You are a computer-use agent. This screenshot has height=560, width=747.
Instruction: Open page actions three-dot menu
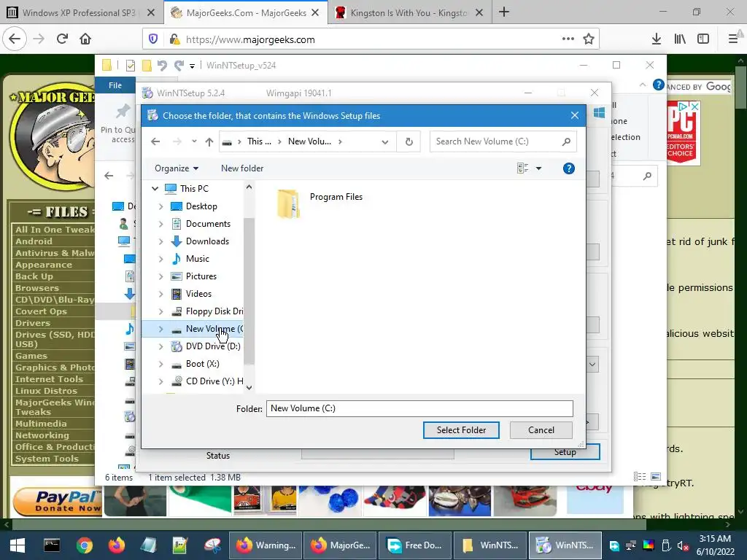tap(568, 39)
